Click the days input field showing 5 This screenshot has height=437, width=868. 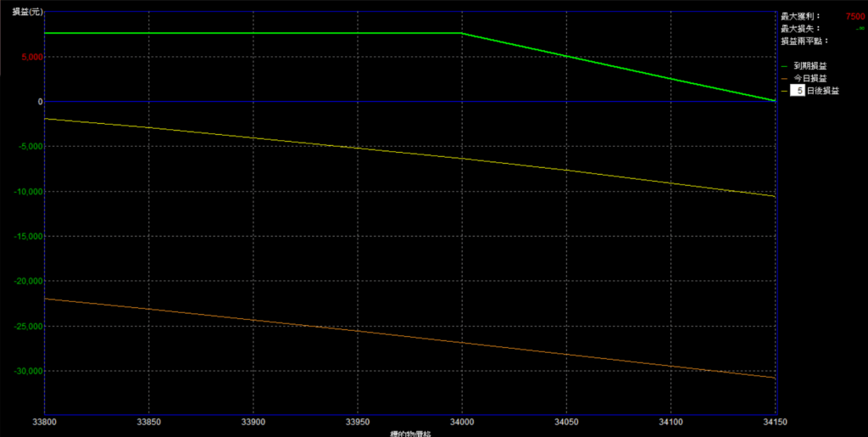[x=797, y=91]
